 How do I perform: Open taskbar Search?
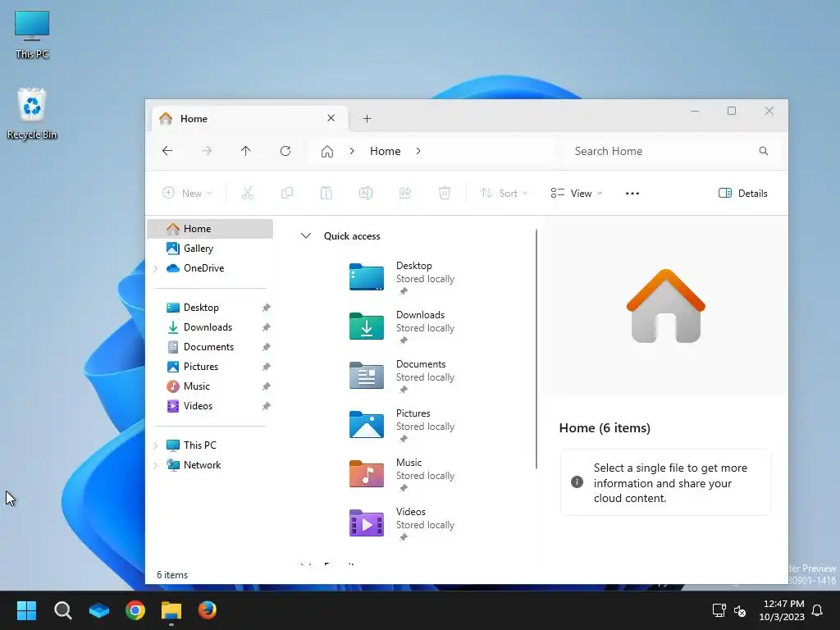(x=62, y=610)
